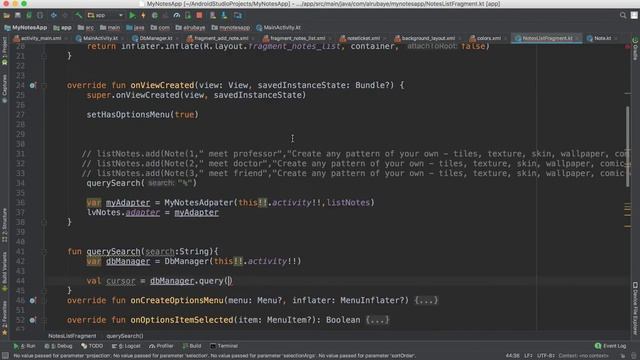This screenshot has width=640, height=360.
Task: Toggle the Build Variants tool window
Action: pos(4,271)
